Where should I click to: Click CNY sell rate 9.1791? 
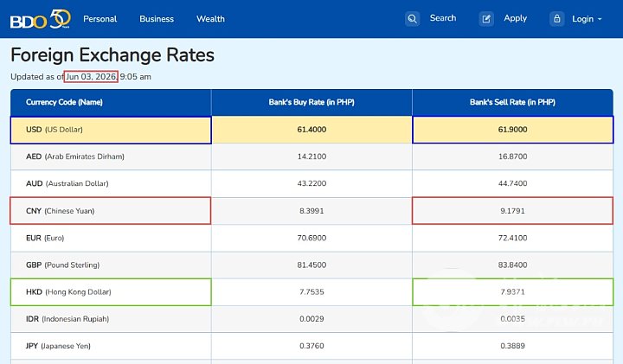pyautogui.click(x=512, y=211)
